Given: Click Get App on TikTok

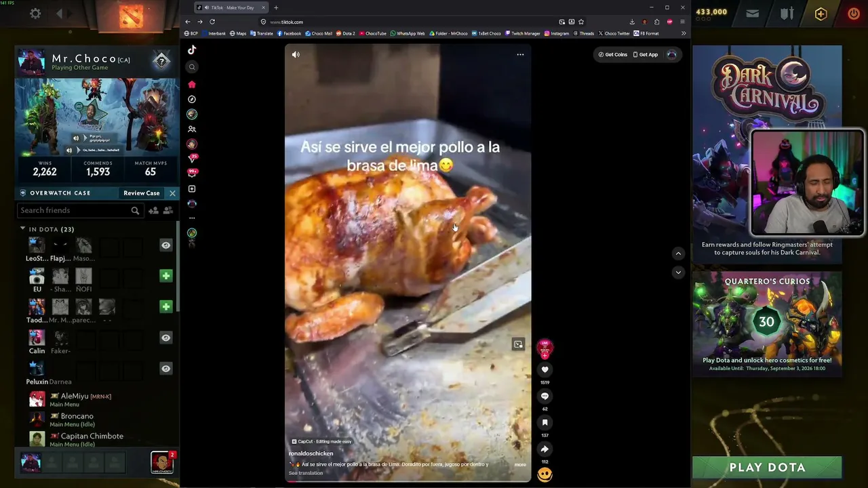Looking at the screenshot, I should click(646, 54).
